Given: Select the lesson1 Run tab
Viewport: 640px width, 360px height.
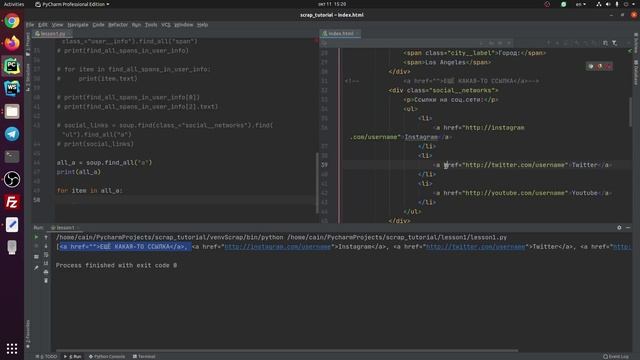Looking at the screenshot, I should click(64, 228).
